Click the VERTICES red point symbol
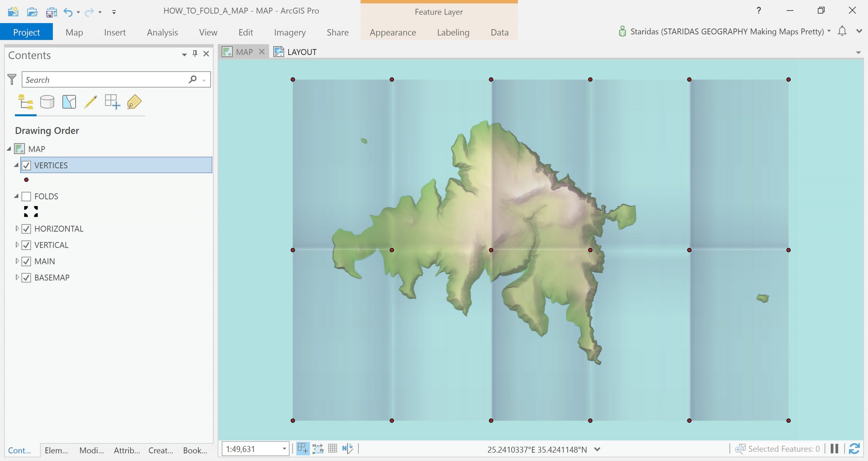This screenshot has width=868, height=461. 26,180
